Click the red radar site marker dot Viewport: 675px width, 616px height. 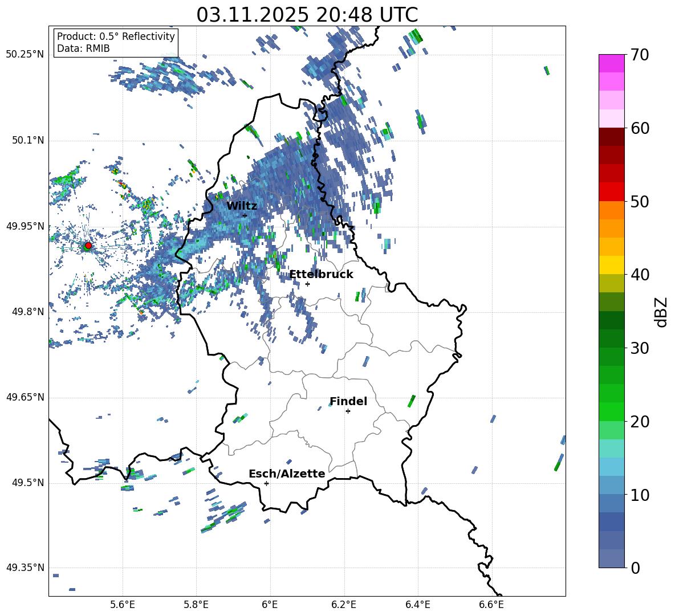coord(88,246)
